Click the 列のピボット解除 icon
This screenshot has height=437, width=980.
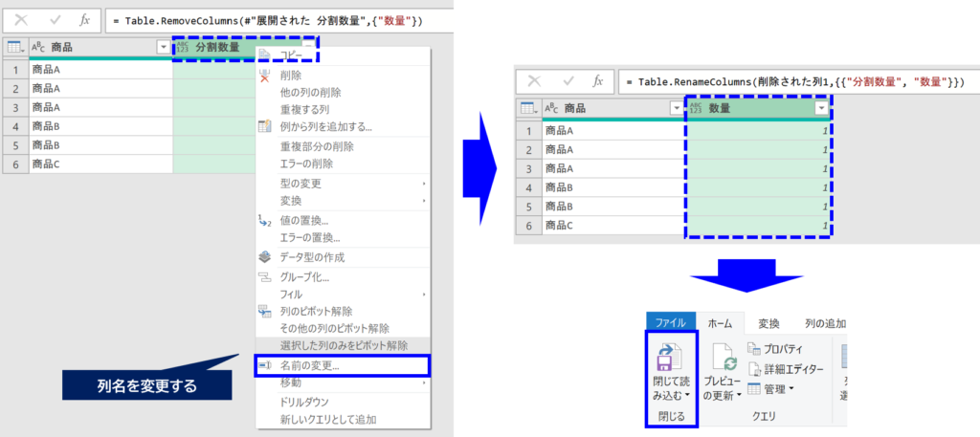[265, 311]
